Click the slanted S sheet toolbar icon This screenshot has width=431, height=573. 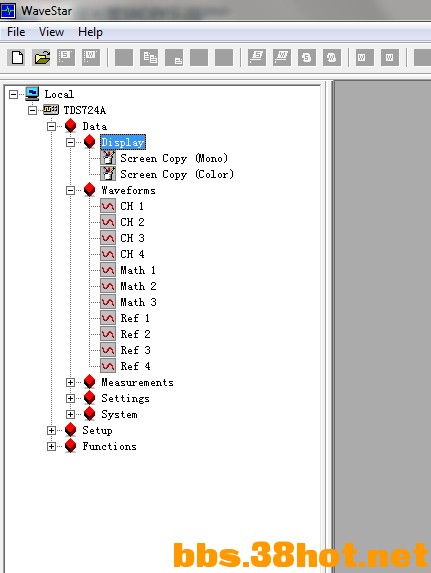(x=257, y=58)
